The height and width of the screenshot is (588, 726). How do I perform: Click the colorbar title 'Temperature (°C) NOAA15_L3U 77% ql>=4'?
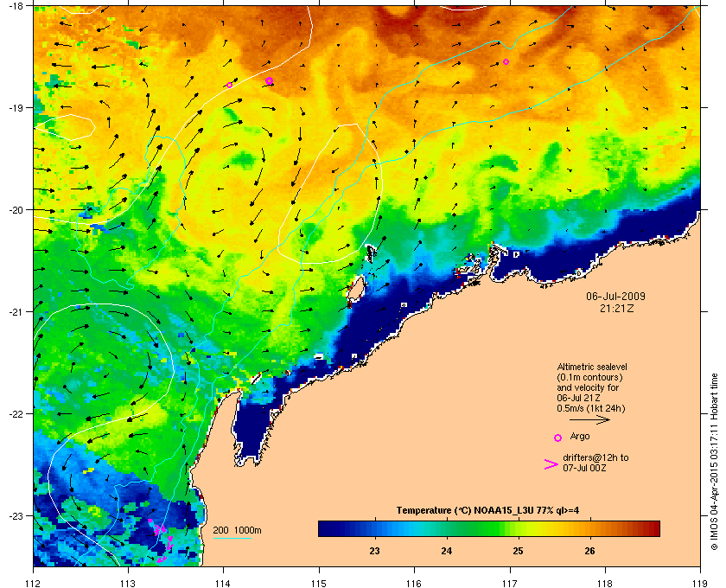(487, 511)
